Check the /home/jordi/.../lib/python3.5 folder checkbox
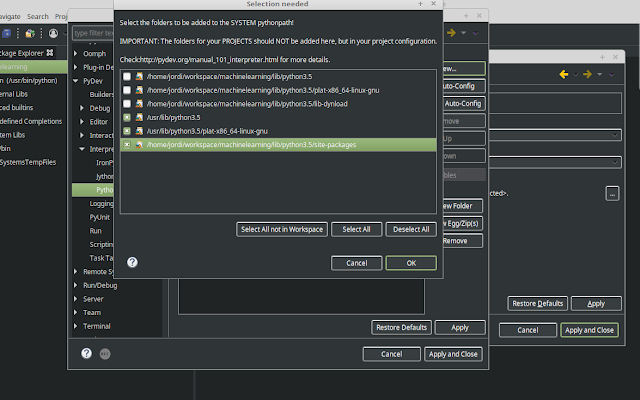Viewport: 640px width, 400px height. click(127, 76)
